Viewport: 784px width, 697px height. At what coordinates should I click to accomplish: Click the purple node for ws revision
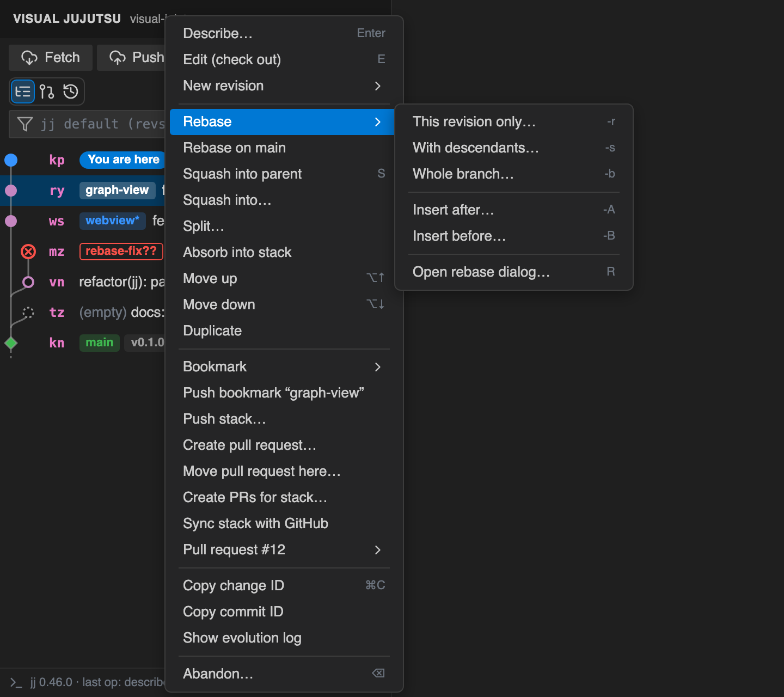11,221
